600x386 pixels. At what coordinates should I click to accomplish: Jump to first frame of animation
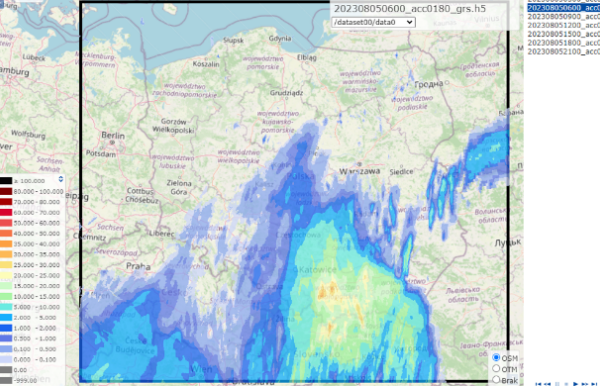[538, 384]
